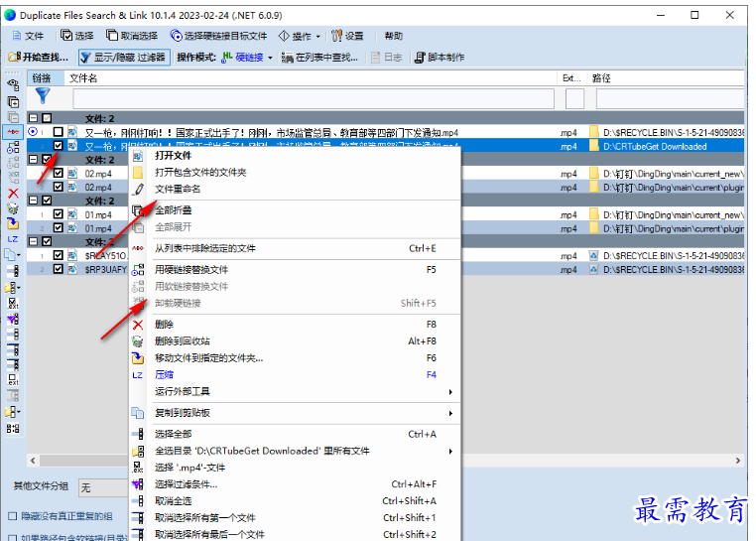
Task: Click the pencil icon beside 文件重命名
Action: [x=138, y=190]
